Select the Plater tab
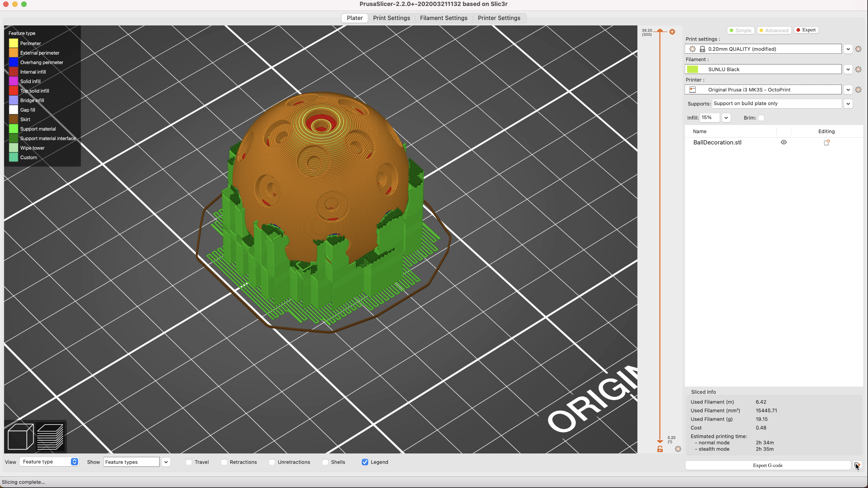 (x=354, y=17)
